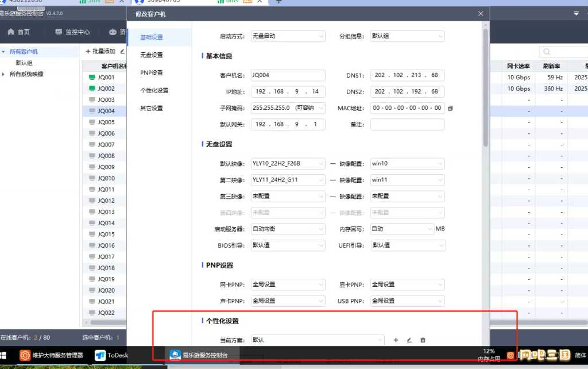Select the 基础设置 tab

(160, 37)
